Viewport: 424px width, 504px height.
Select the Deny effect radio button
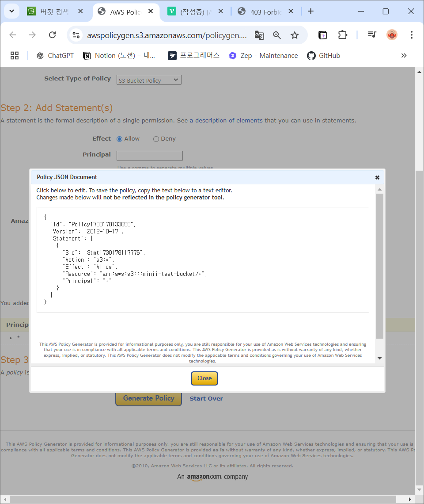click(156, 139)
